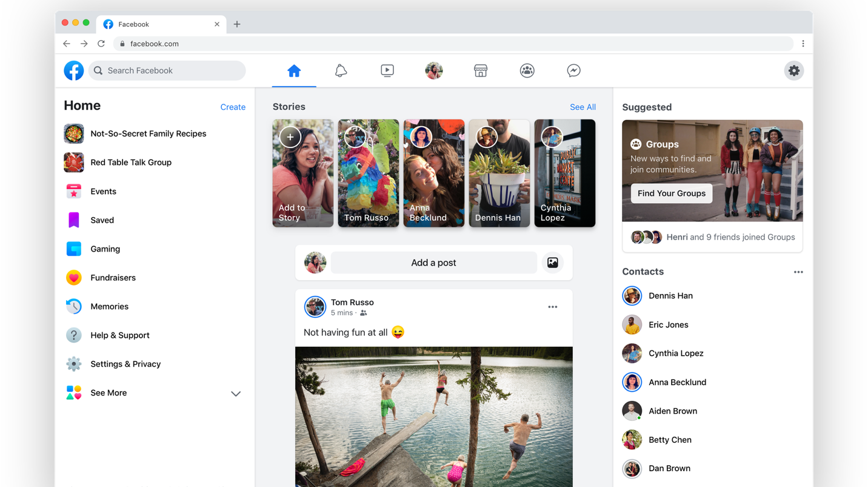Reload the page with browser refresh button
Viewport: 868px width, 487px height.
(x=101, y=44)
